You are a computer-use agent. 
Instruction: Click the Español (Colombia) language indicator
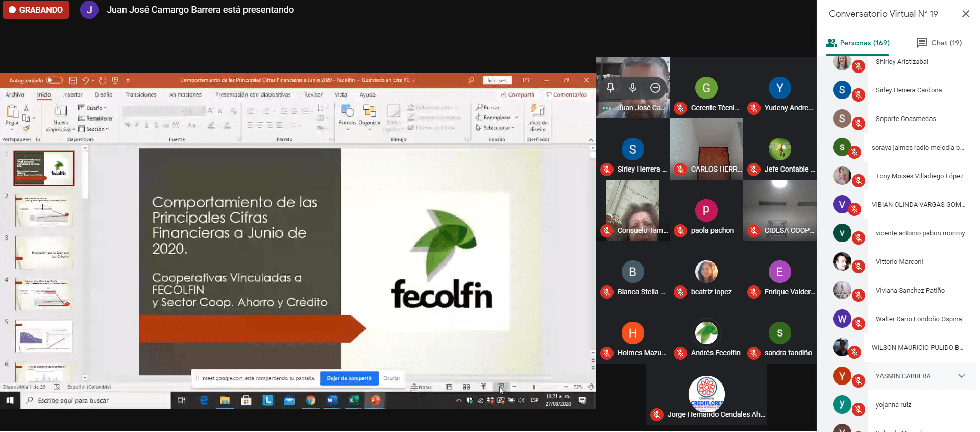[89, 387]
